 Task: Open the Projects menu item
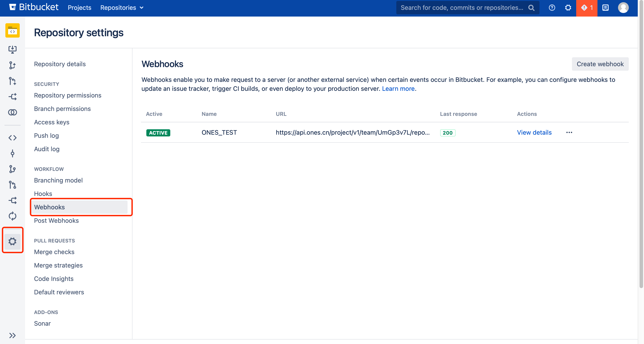[x=79, y=8]
